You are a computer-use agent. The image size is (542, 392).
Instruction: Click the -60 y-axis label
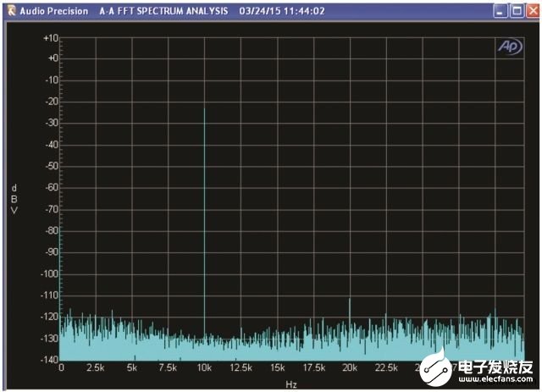[x=53, y=188]
